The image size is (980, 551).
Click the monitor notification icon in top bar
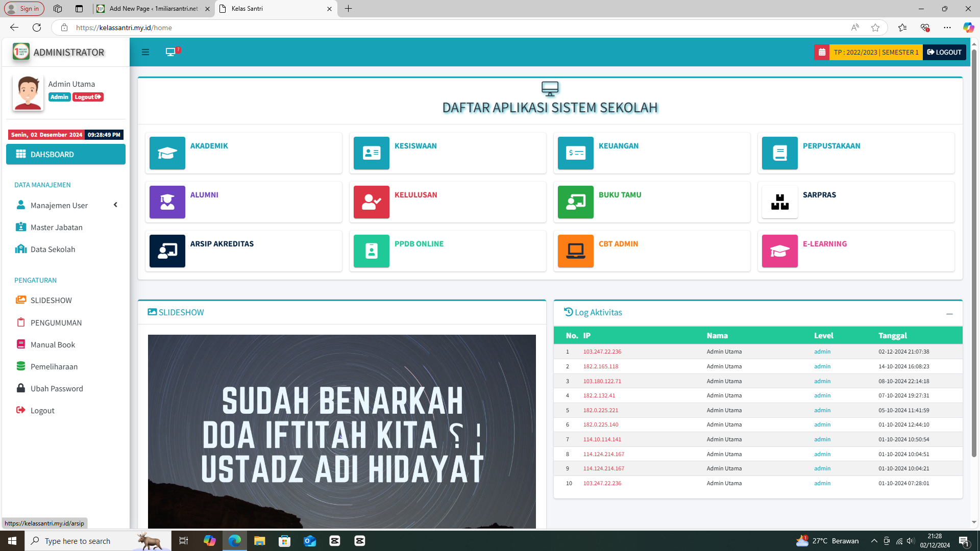[170, 52]
